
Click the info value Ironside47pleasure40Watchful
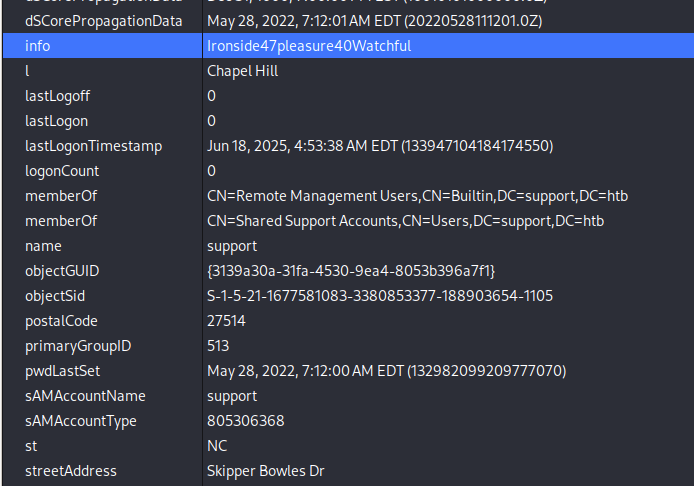(309, 46)
